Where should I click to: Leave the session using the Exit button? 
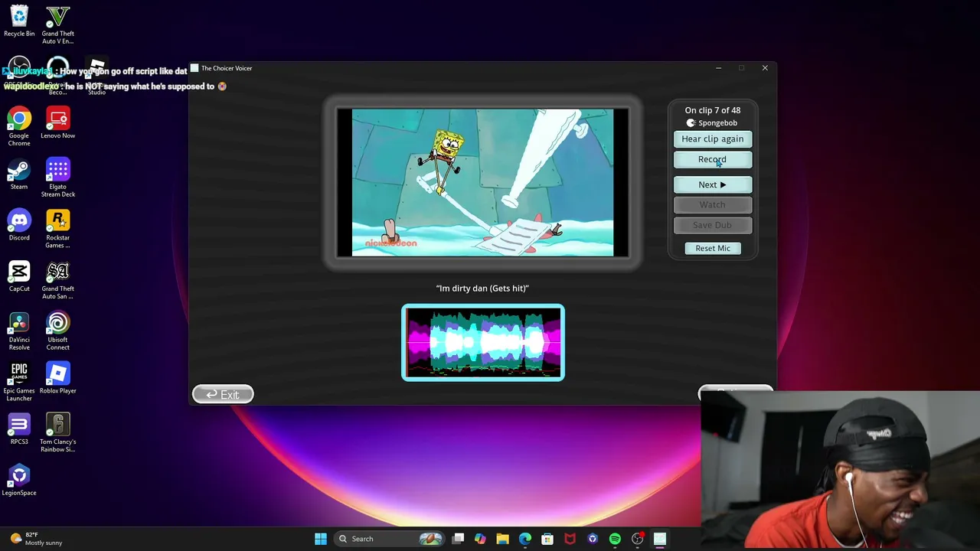coord(223,394)
